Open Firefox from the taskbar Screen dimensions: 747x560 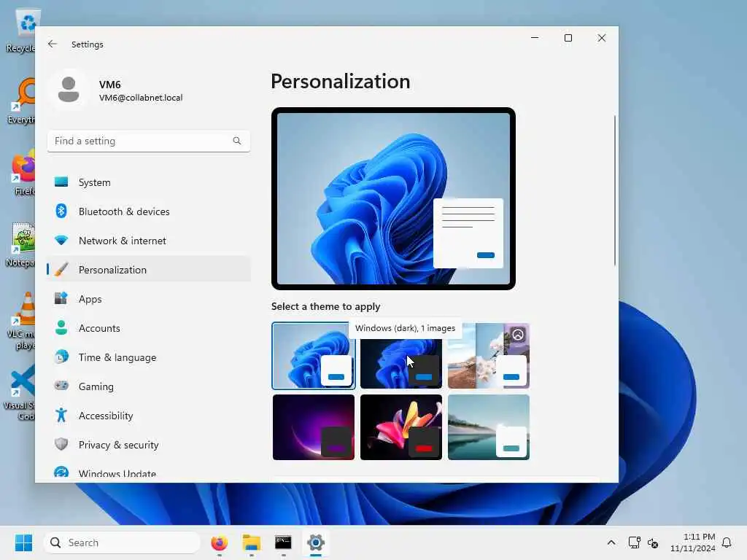219,542
